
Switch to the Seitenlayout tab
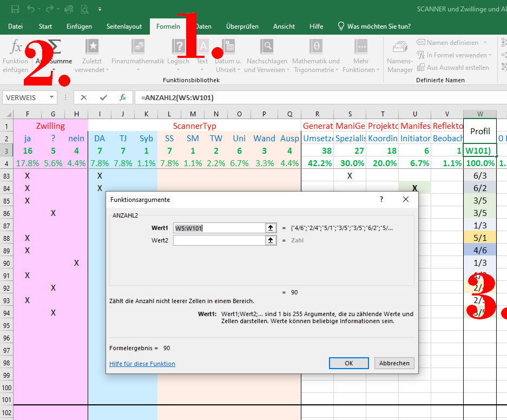(x=124, y=26)
